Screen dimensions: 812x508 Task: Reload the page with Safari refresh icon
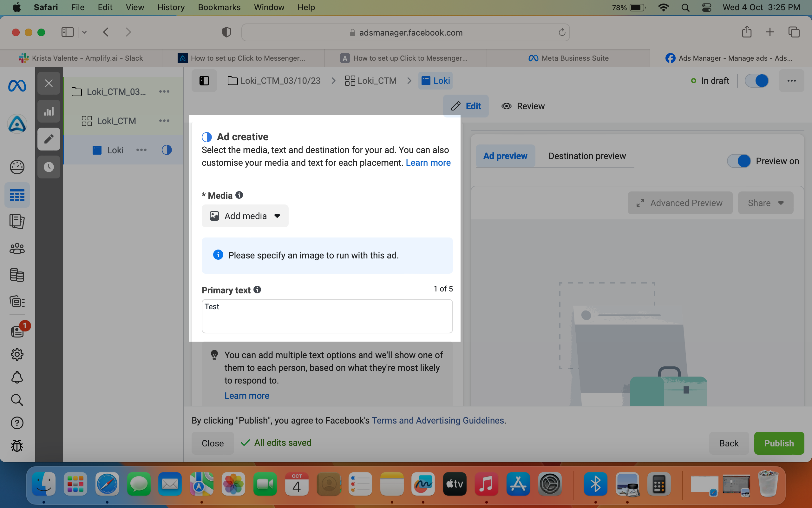coord(562,32)
